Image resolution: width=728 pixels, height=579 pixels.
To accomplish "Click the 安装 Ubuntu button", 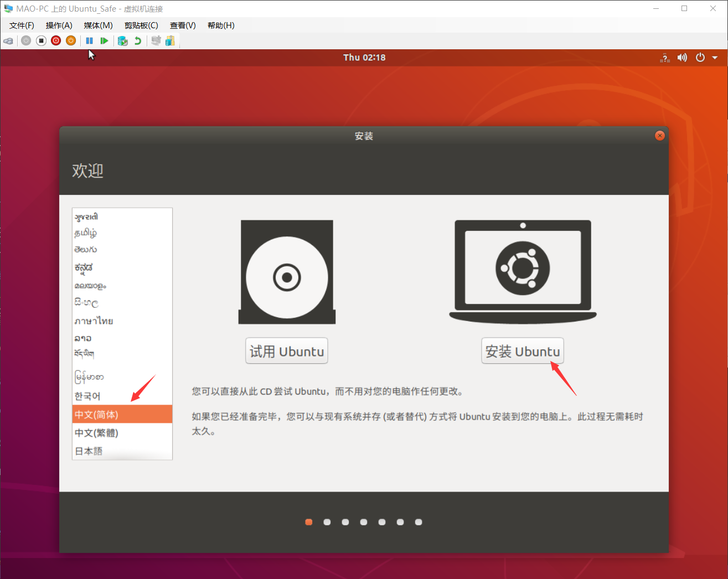I will 523,351.
